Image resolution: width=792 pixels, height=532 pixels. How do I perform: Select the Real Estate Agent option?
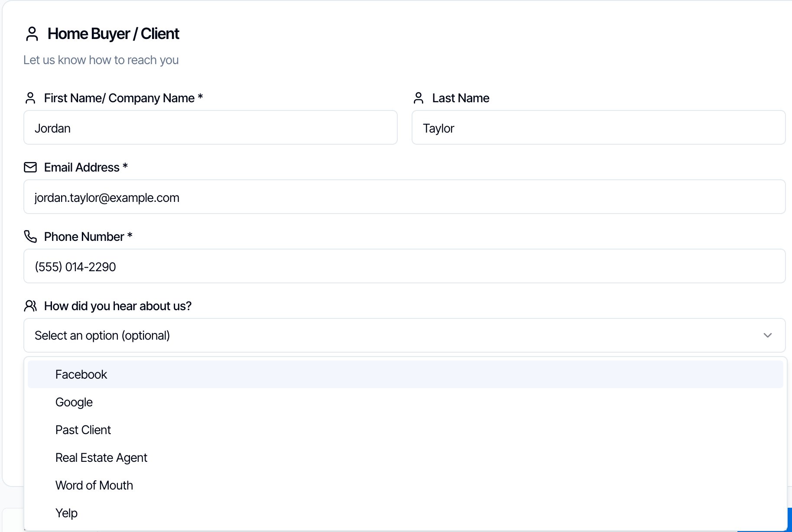coord(405,457)
